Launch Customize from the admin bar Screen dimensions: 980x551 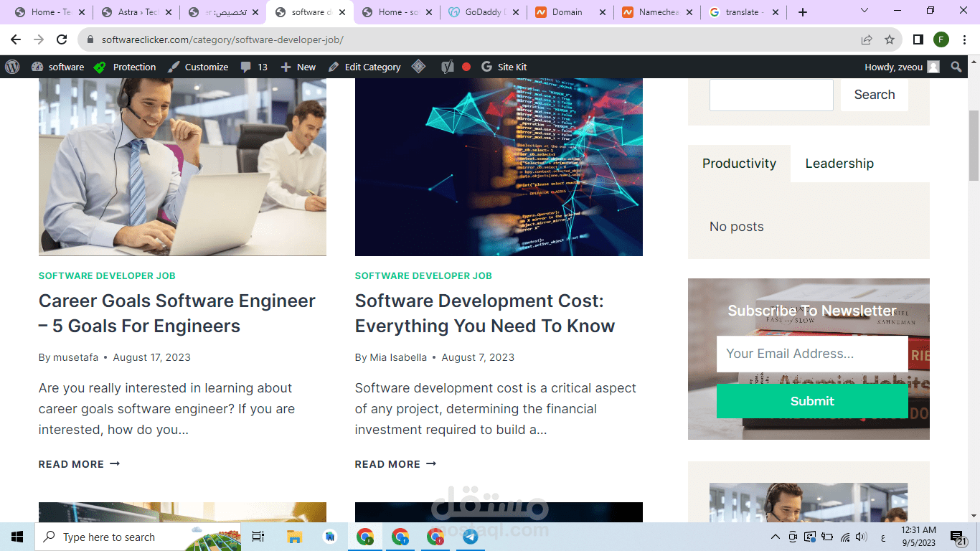point(198,67)
